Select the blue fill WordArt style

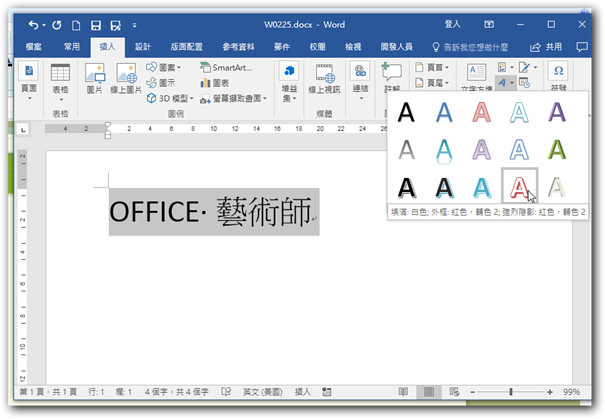point(444,112)
